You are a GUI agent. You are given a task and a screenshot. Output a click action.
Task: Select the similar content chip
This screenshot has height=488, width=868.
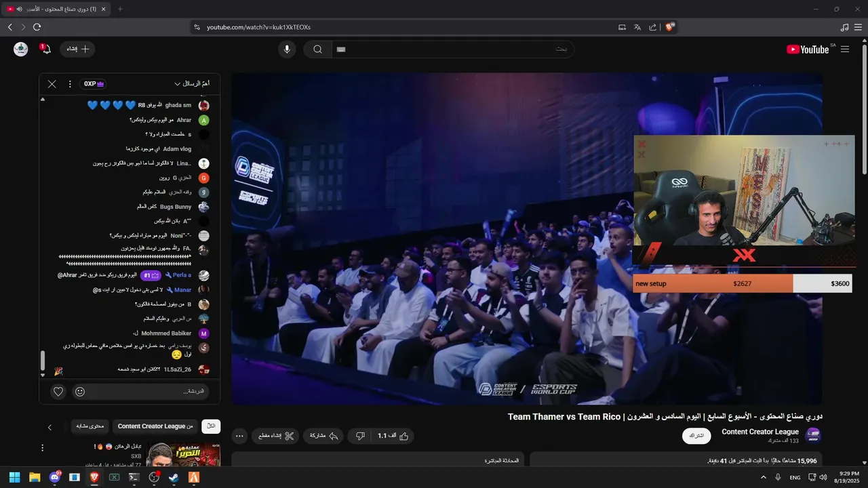pos(90,426)
